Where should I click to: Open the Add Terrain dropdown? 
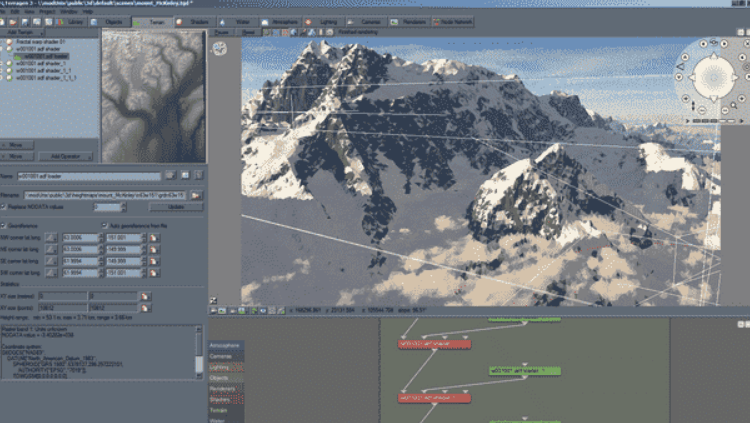(22, 33)
